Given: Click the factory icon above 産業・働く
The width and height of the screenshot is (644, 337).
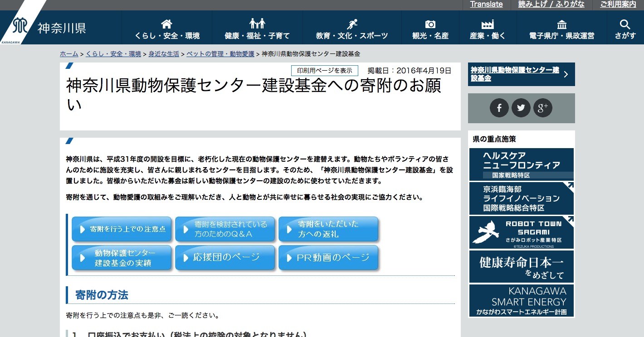Looking at the screenshot, I should 488,24.
